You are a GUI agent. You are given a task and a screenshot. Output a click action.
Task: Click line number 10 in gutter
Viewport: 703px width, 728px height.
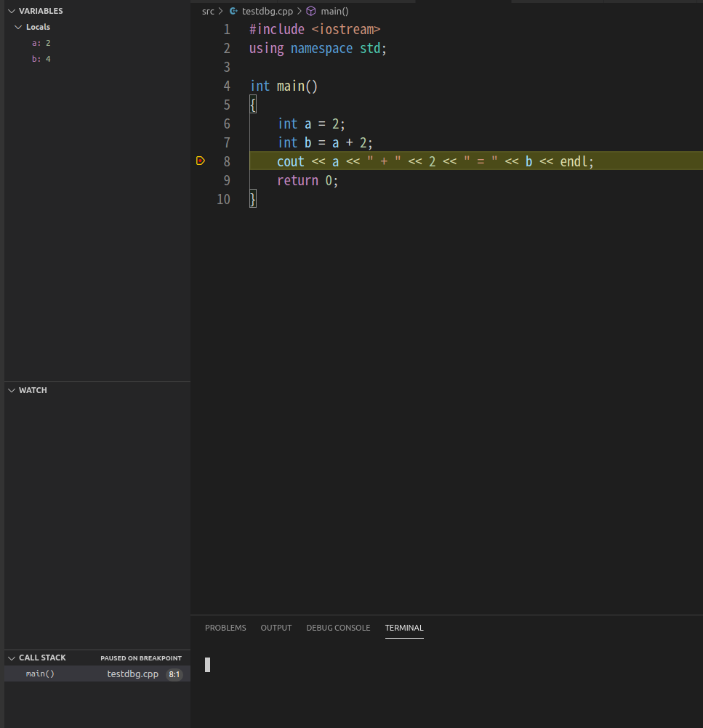point(223,200)
